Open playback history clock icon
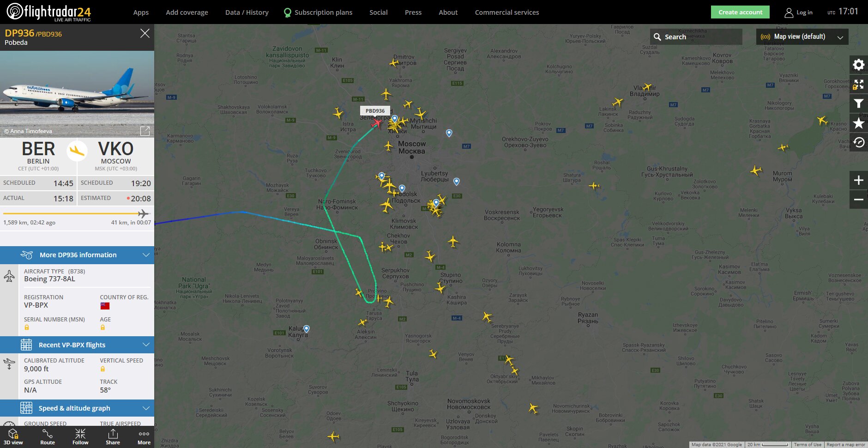Viewport: 868px width, 448px height. 859,142
